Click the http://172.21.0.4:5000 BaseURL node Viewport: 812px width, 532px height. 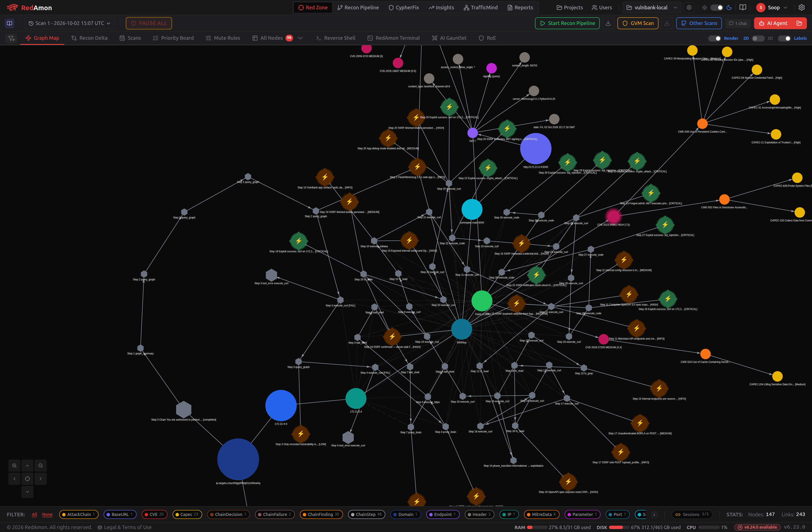536,149
